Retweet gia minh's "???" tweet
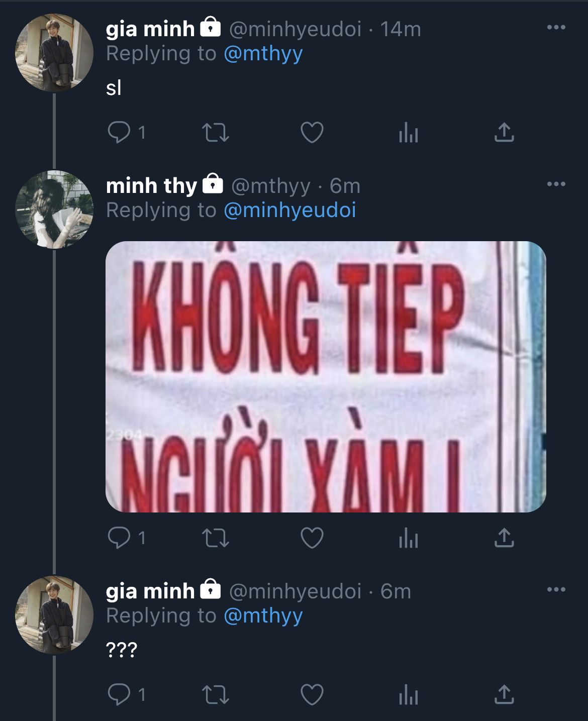Viewport: 588px width, 721px height. 216,695
